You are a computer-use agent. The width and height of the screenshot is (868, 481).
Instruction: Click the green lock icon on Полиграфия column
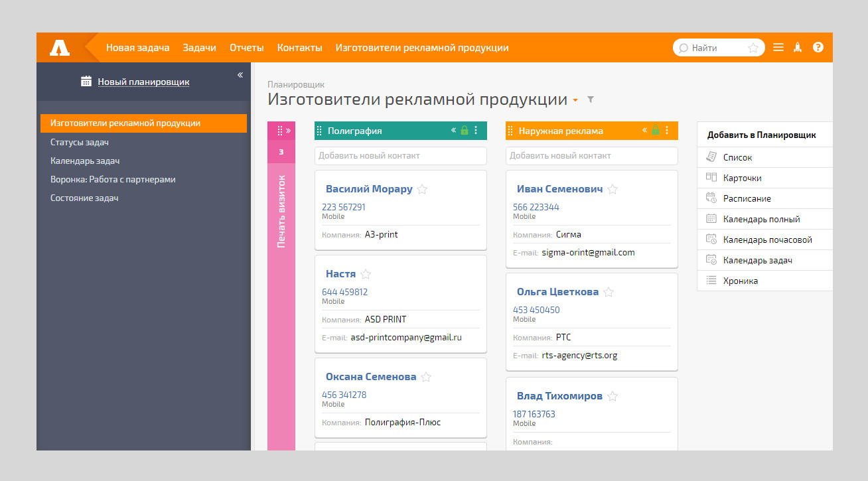point(465,131)
